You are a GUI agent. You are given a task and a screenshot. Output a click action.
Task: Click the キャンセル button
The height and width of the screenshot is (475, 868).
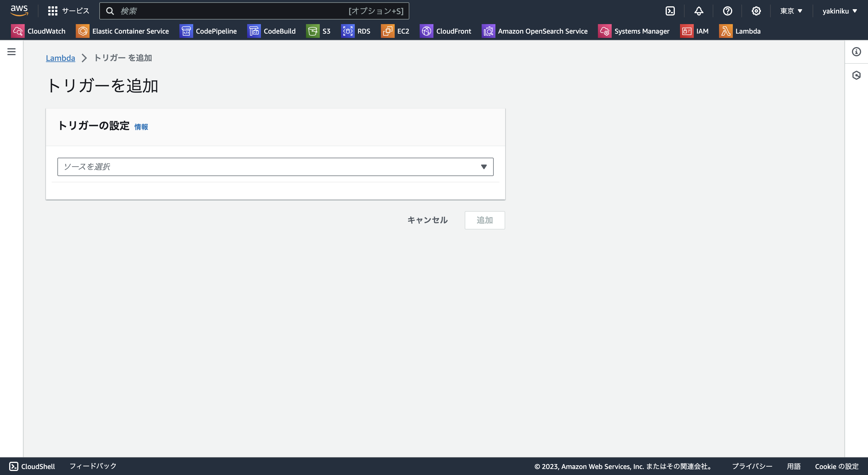427,220
